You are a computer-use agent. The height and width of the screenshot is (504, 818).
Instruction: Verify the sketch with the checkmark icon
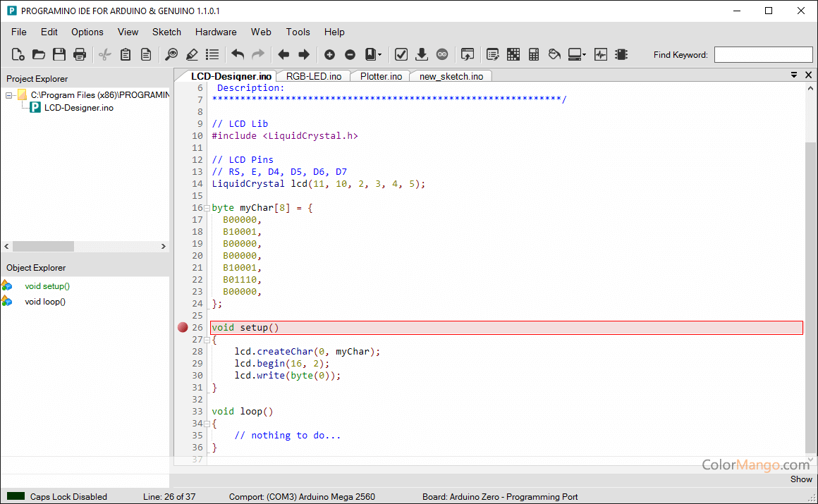coord(401,54)
